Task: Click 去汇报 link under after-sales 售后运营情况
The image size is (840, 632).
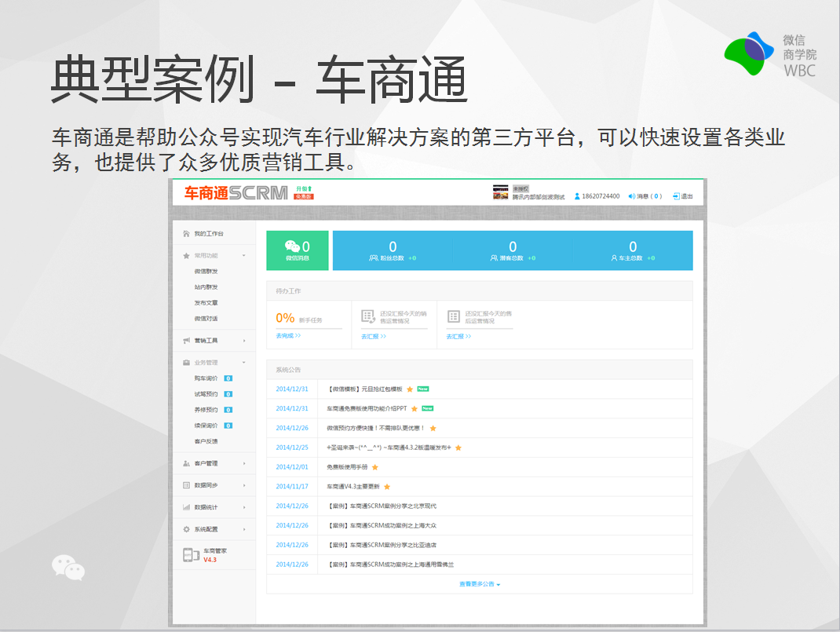Action: point(458,336)
